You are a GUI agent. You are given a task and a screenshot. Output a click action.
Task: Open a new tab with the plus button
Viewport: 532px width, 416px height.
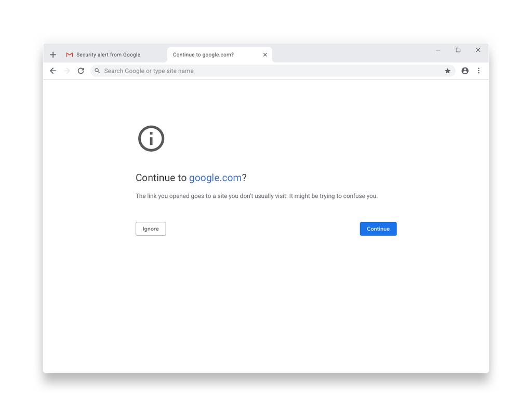[52, 54]
